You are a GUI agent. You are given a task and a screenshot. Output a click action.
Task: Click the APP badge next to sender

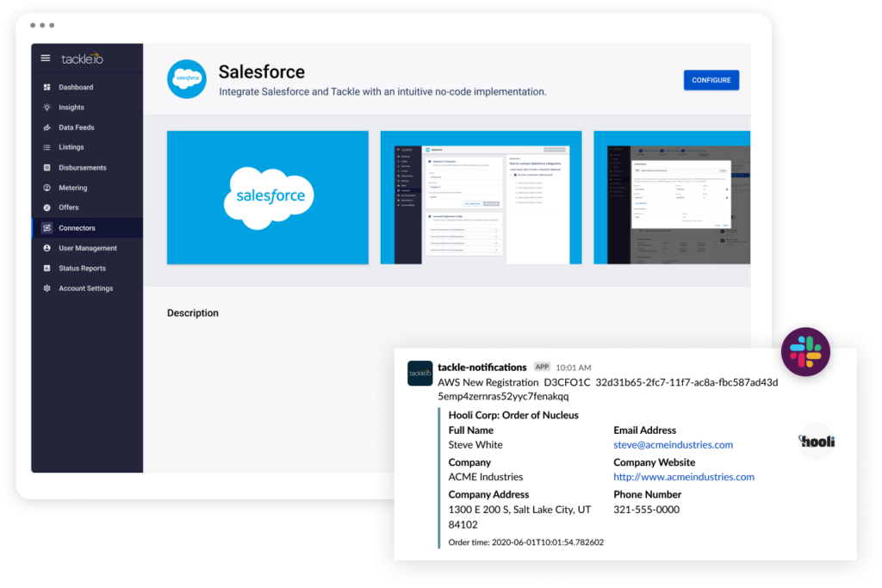click(x=542, y=367)
